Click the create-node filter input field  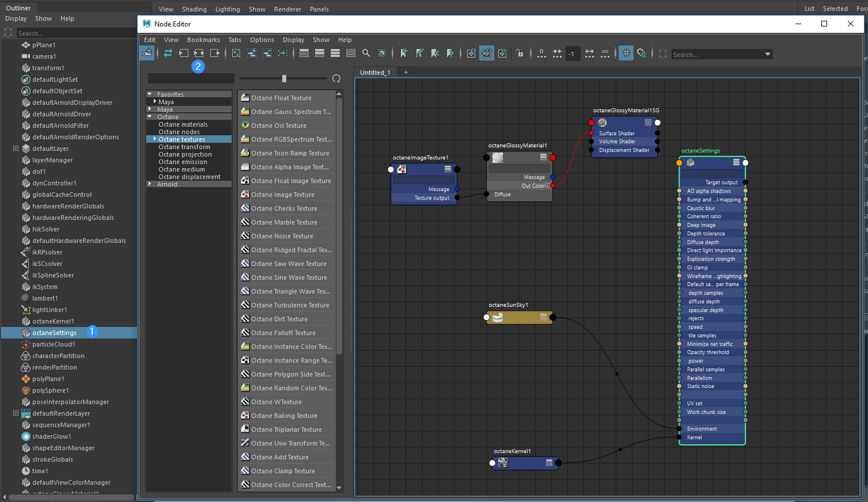pos(191,78)
